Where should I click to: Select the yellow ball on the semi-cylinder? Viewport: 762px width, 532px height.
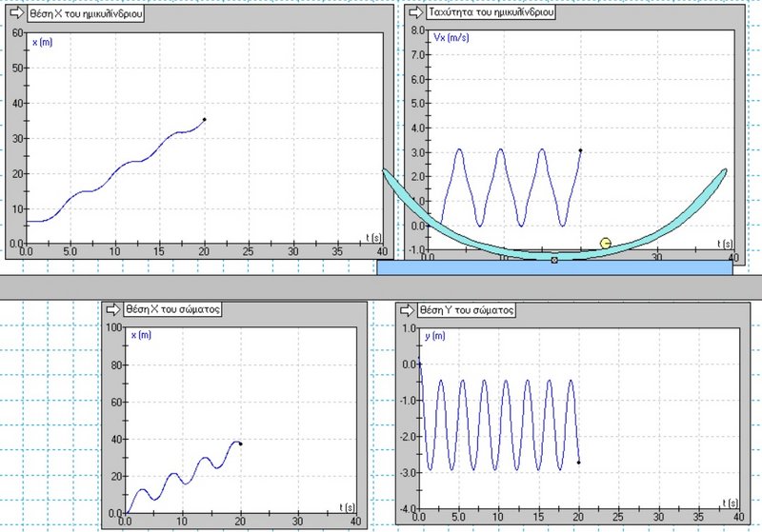point(605,244)
